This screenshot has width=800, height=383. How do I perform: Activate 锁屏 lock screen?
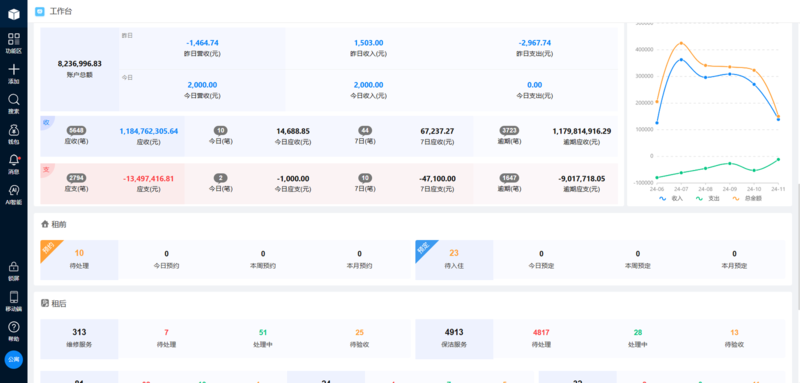(14, 270)
